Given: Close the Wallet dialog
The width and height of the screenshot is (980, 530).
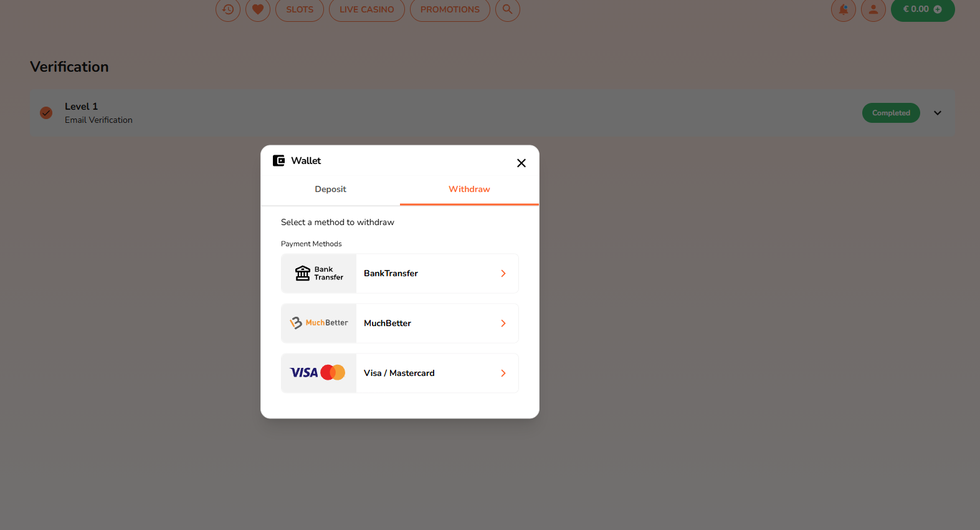Looking at the screenshot, I should click(521, 163).
